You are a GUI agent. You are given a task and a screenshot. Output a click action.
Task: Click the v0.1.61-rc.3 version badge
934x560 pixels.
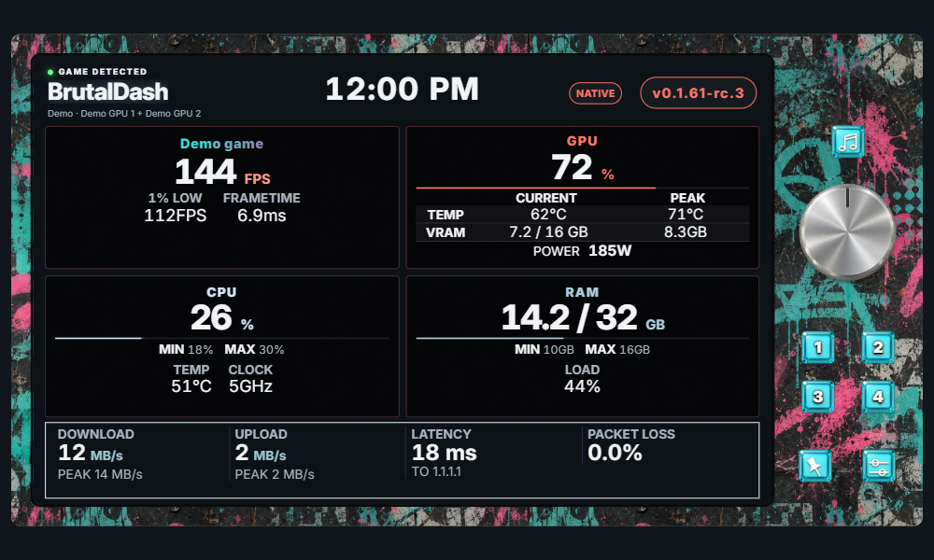click(x=698, y=93)
